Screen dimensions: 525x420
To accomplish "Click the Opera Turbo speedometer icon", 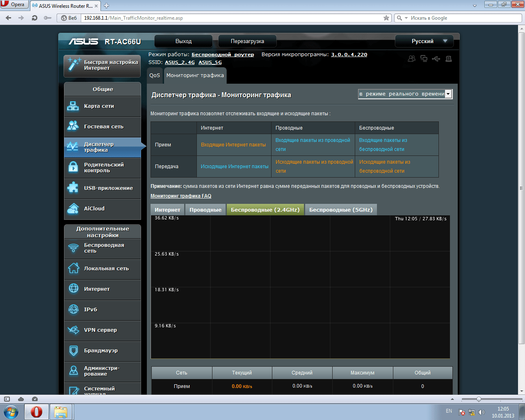I will (x=35, y=399).
